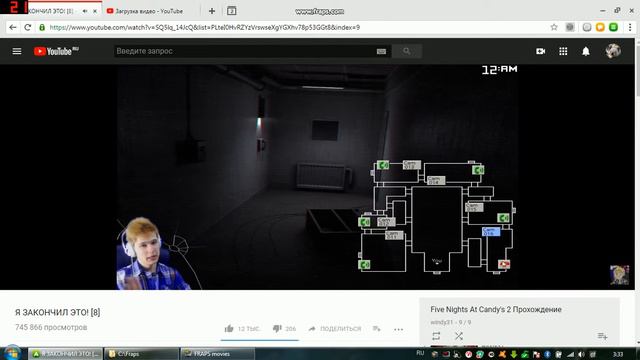This screenshot has width=640, height=360.
Task: Save the playlist with the add icon
Action: click(x=602, y=336)
